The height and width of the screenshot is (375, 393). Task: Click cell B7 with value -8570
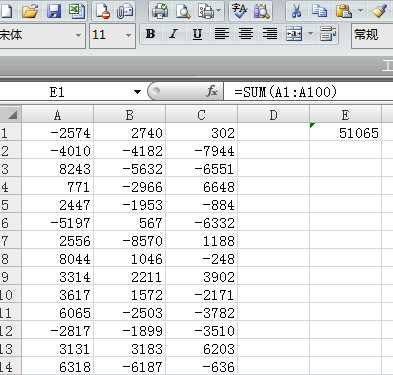[130, 241]
